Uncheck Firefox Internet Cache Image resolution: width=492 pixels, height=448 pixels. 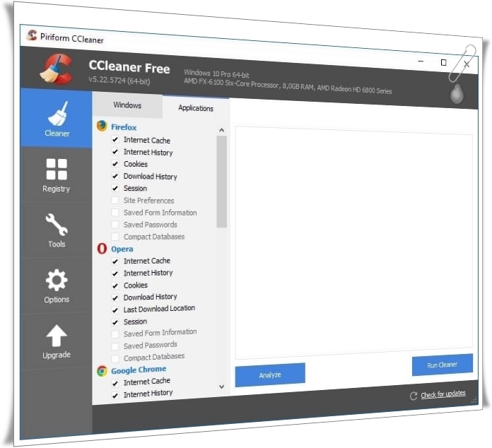(x=115, y=140)
